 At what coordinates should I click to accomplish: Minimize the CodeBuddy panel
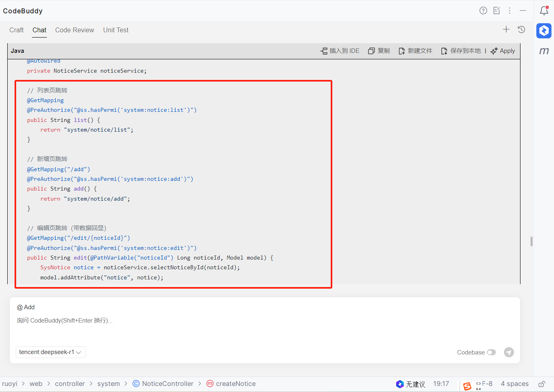tap(523, 11)
